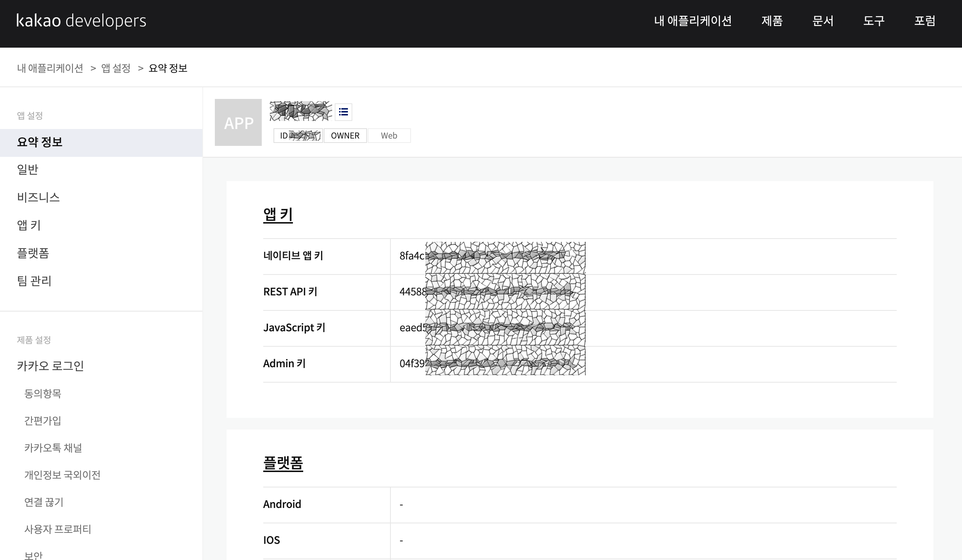The width and height of the screenshot is (962, 560).
Task: Select 비즈니스 in the sidebar
Action: pos(38,197)
